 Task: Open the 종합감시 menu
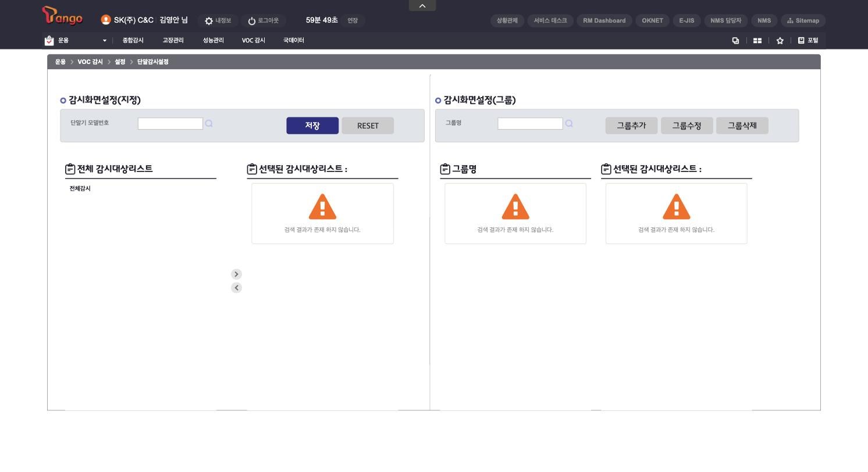(133, 40)
